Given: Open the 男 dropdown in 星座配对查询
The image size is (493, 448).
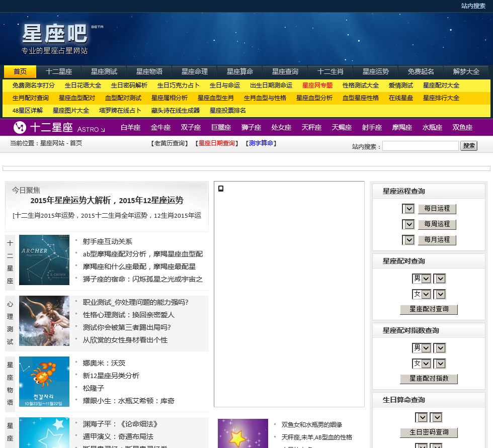Looking at the screenshot, I should pyautogui.click(x=422, y=279).
